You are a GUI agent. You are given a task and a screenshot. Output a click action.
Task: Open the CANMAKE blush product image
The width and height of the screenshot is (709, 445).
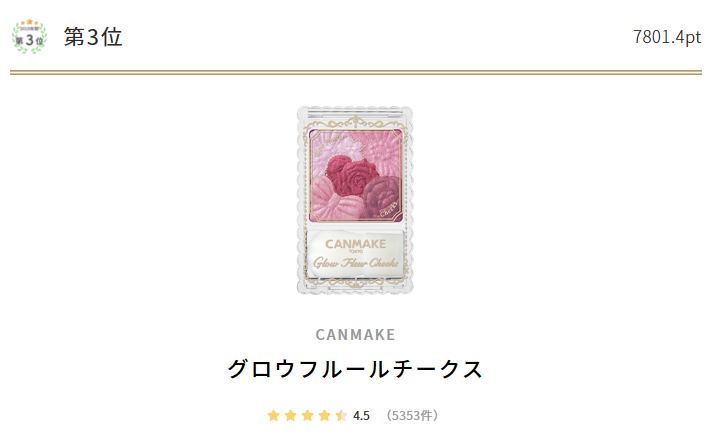tap(355, 200)
